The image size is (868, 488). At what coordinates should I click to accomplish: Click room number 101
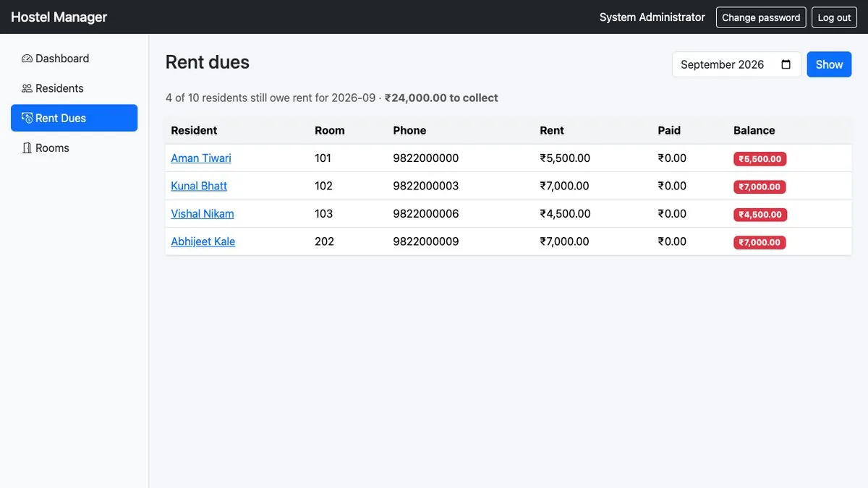[x=323, y=158]
